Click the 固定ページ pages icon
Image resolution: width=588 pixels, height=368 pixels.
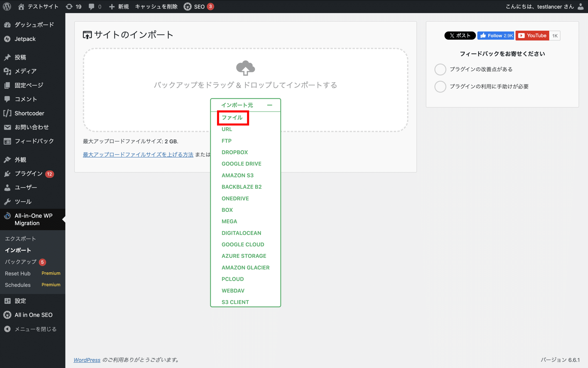pos(7,85)
